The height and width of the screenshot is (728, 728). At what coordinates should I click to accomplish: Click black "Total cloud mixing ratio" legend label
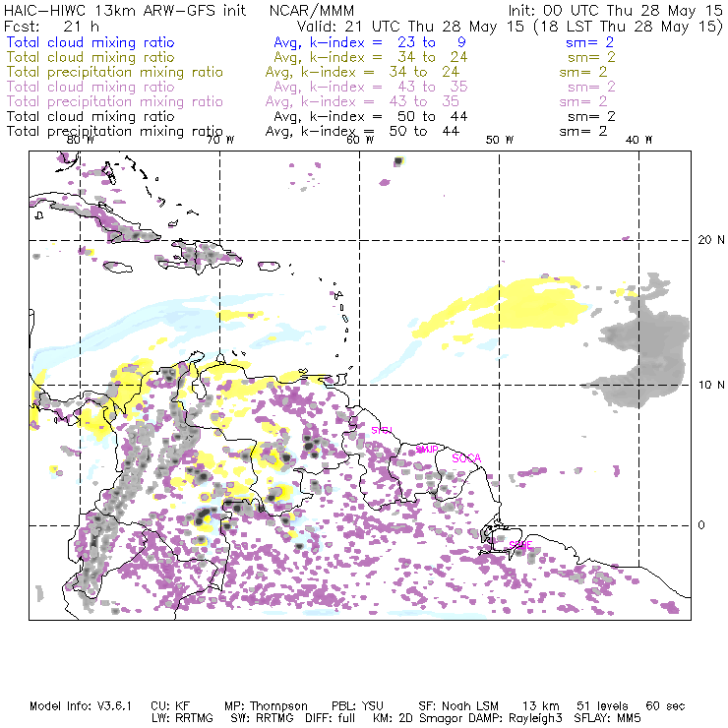91,116
